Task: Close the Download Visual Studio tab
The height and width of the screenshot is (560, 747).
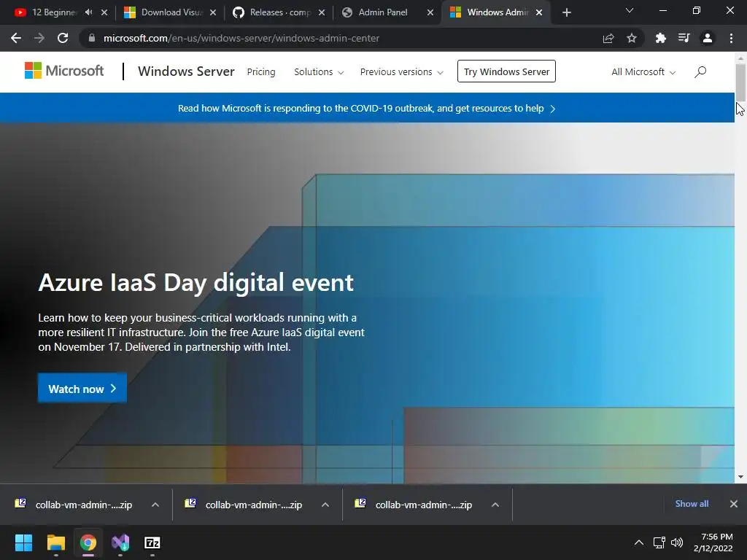Action: point(213,12)
